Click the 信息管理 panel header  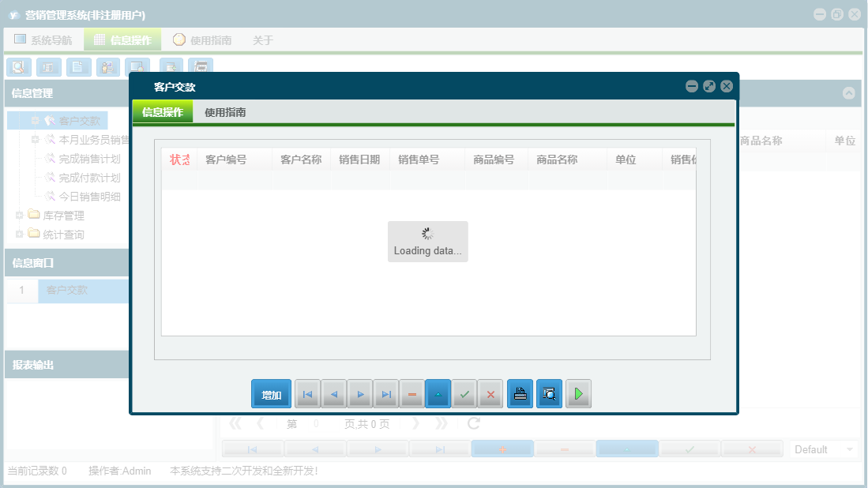coord(67,93)
